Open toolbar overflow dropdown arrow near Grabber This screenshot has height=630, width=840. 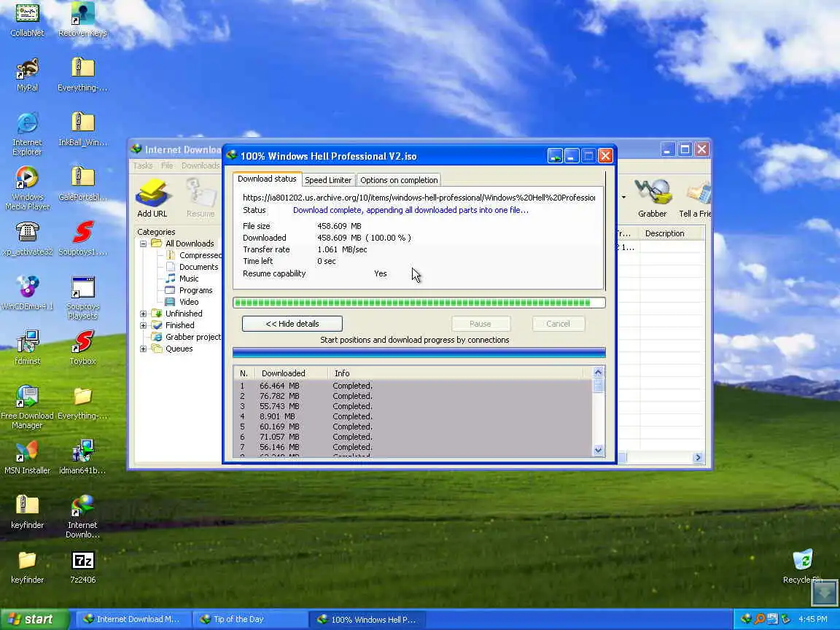click(x=623, y=198)
